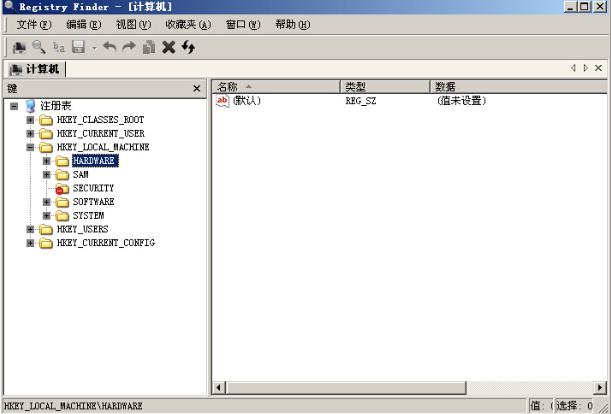Image resolution: width=611 pixels, height=414 pixels.
Task: Undo the last action
Action: tap(110, 47)
